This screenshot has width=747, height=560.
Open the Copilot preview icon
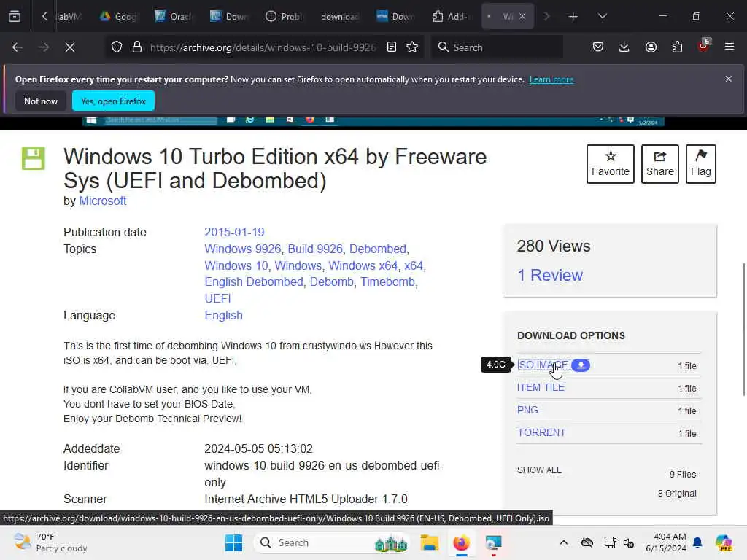click(724, 542)
